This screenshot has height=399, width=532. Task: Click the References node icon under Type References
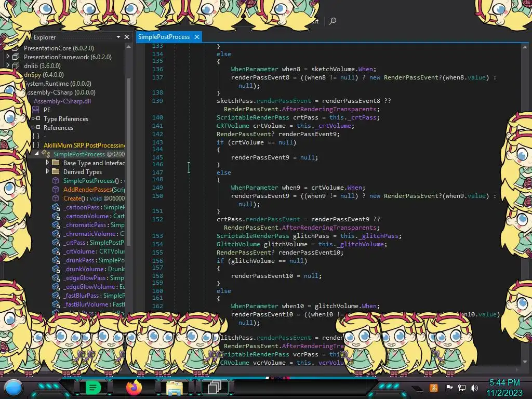pyautogui.click(x=36, y=127)
